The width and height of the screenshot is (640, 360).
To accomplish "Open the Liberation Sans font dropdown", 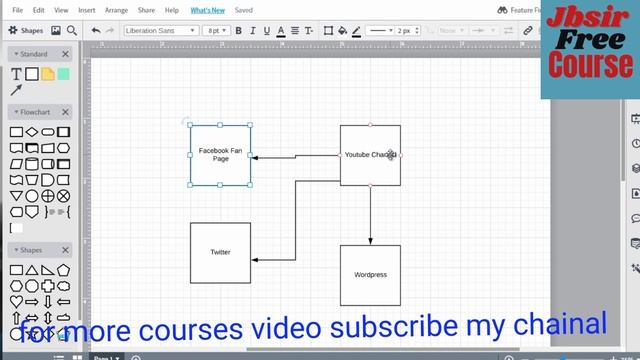I will tap(161, 31).
